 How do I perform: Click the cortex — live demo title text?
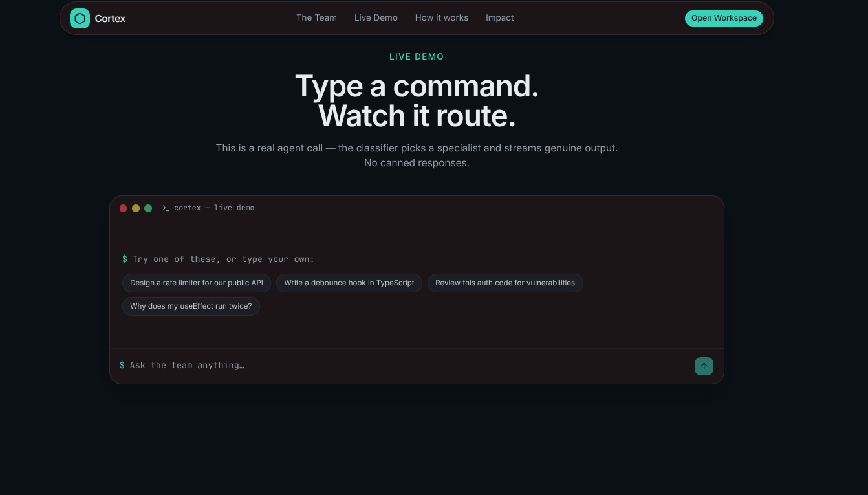(214, 208)
